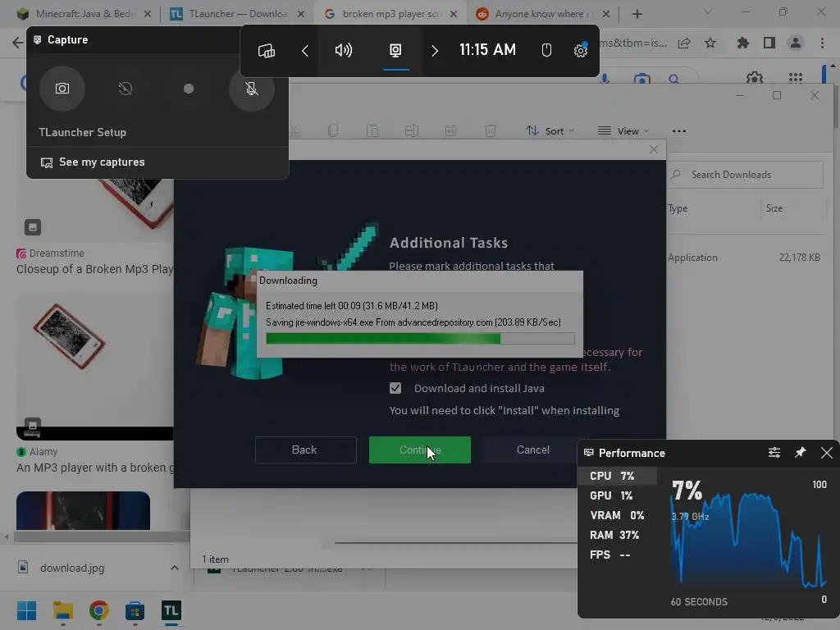
Task: Select CPU in the Performance widget
Action: coord(618,476)
